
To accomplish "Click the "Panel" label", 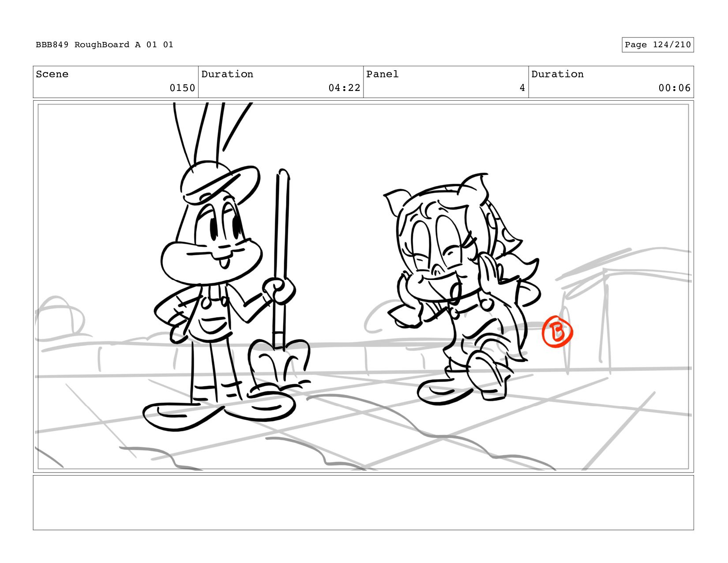I will pyautogui.click(x=383, y=74).
